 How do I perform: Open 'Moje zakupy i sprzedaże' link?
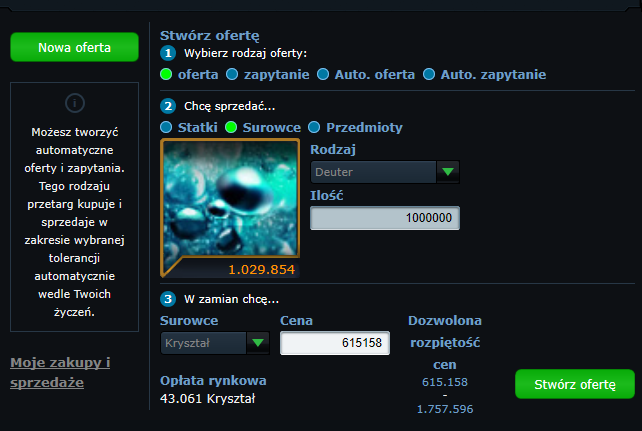[x=60, y=372]
